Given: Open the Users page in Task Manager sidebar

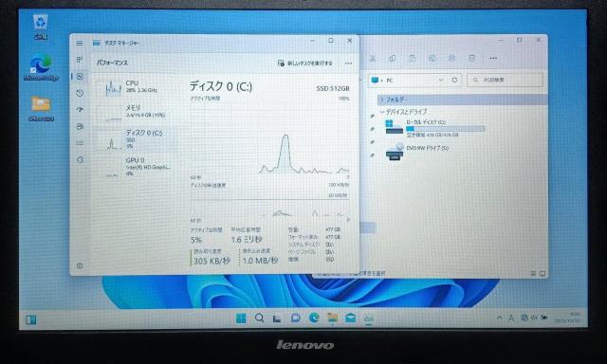Looking at the screenshot, I should [80, 126].
